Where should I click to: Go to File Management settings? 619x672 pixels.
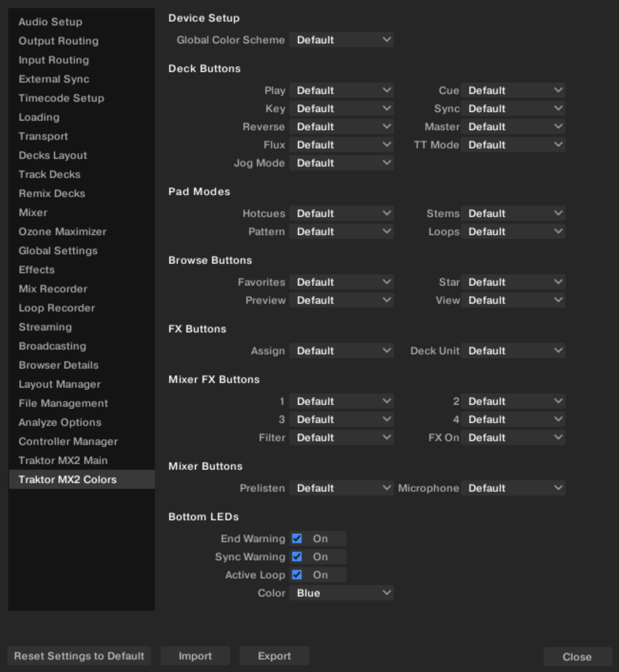pyautogui.click(x=82, y=403)
